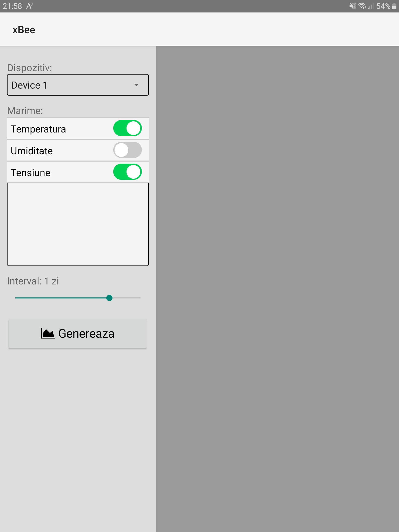Tap the cellular signal bars icon
Viewport: 399px width, 532px height.
(371, 6)
